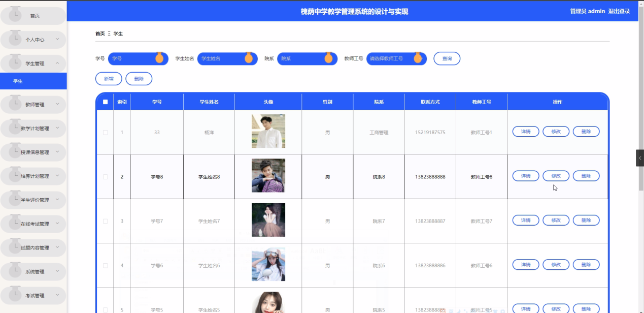The height and width of the screenshot is (313, 644).
Task: Expand the 培养计划管理 menu chevron
Action: coord(57,176)
